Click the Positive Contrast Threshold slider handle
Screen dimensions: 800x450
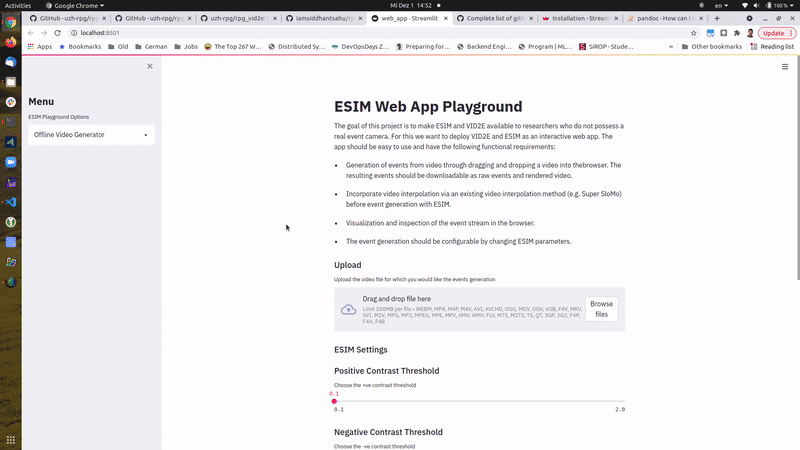click(x=334, y=402)
